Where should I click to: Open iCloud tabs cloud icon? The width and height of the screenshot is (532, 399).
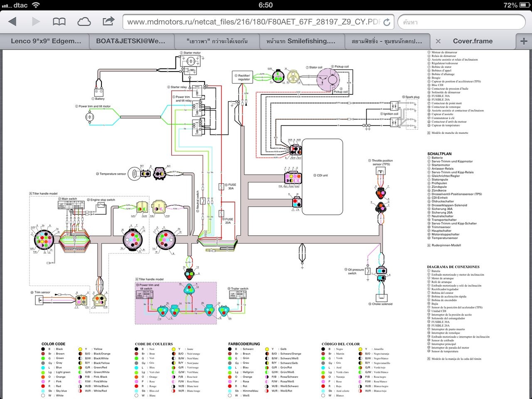coord(84,22)
